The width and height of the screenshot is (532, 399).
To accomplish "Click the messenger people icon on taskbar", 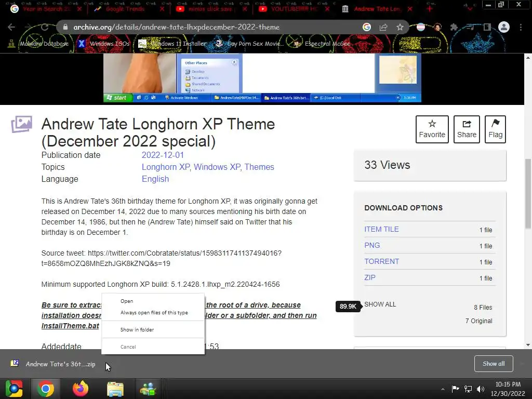I will coord(148,389).
